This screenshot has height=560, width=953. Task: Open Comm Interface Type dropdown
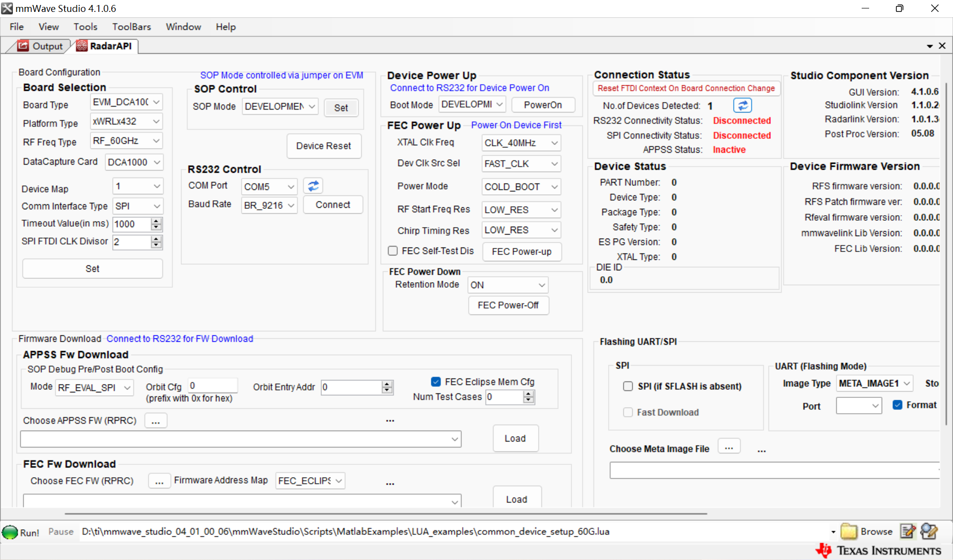point(137,206)
